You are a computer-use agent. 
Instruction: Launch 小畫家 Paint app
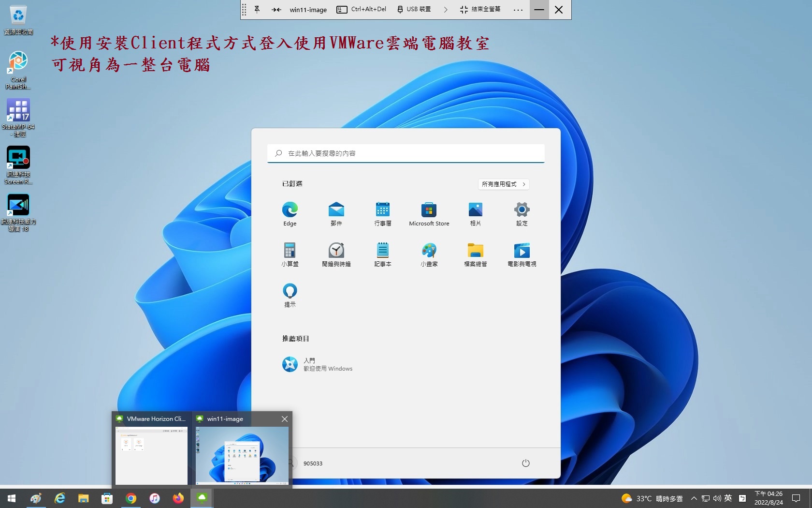pos(429,254)
